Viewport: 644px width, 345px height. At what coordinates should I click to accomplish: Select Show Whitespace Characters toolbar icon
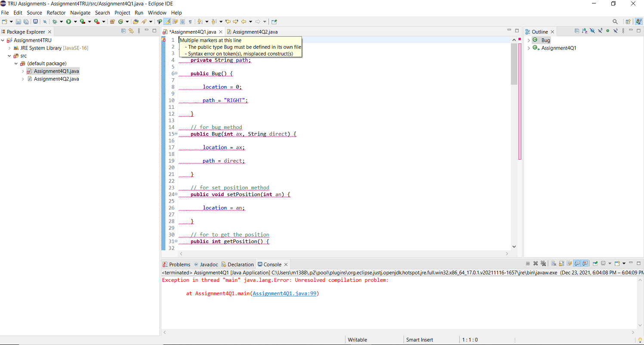(191, 22)
